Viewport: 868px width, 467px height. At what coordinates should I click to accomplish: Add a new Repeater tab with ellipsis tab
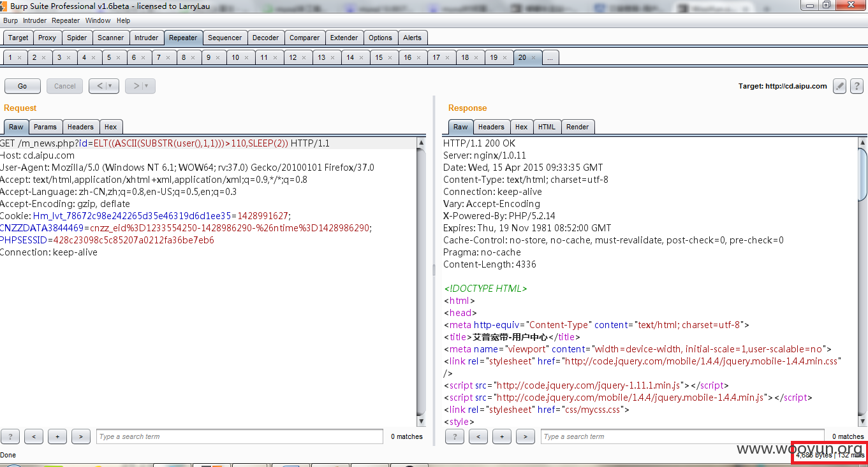click(550, 57)
